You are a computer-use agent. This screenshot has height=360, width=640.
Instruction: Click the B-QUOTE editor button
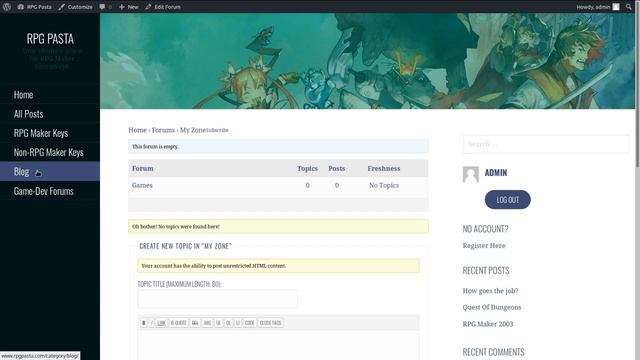coord(178,323)
